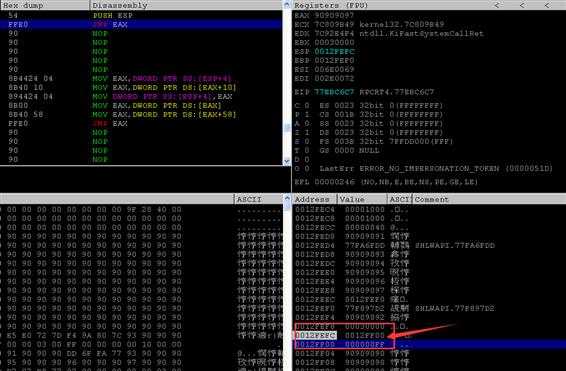Click the first '<' button in Registers header
The height and width of the screenshot is (371, 566).
pyautogui.click(x=497, y=5)
